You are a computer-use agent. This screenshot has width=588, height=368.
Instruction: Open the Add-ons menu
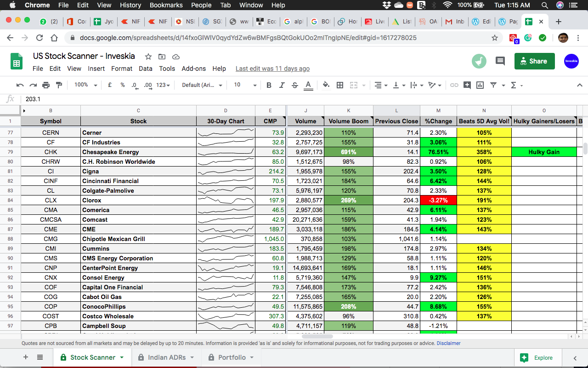coord(193,69)
